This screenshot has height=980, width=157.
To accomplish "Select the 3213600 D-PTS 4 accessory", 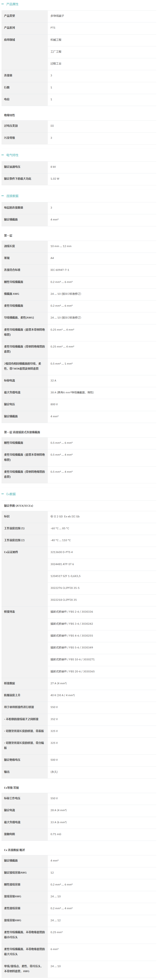I will click(x=62, y=552).
